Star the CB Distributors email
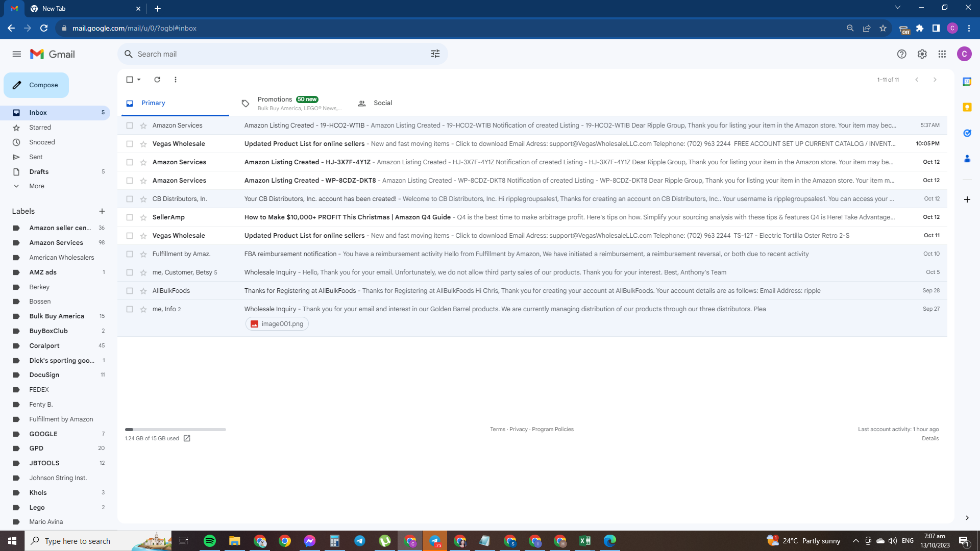The width and height of the screenshot is (980, 551). 143,199
